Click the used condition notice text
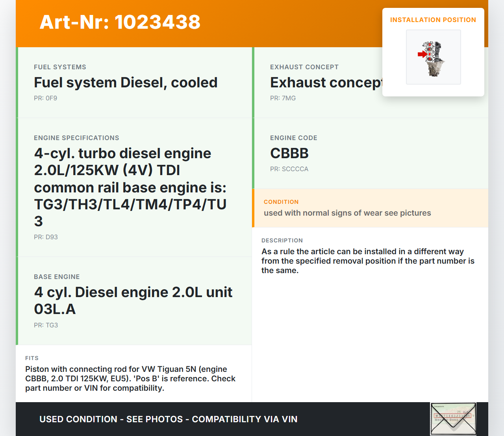The height and width of the screenshot is (436, 504). click(x=347, y=213)
